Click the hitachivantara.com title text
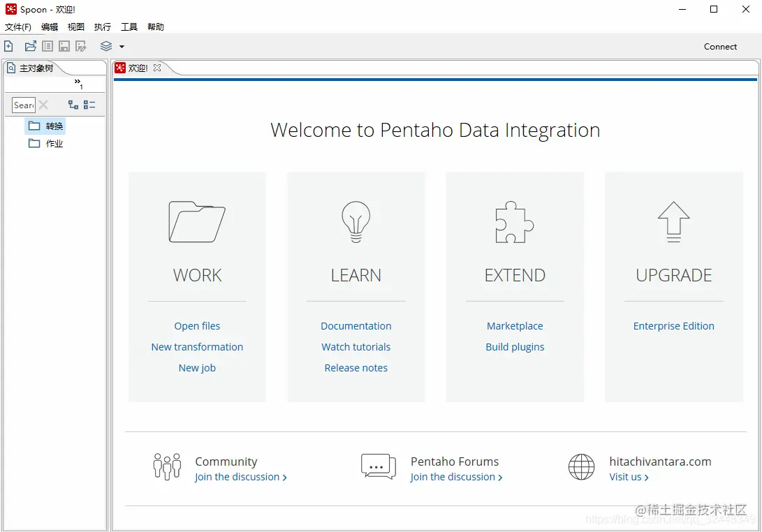The image size is (762, 532). point(660,461)
